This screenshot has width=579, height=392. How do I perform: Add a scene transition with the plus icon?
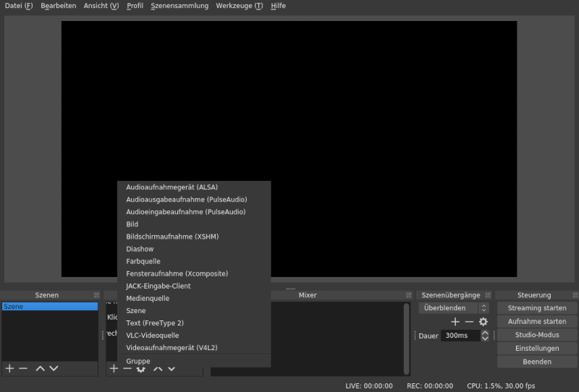[455, 322]
